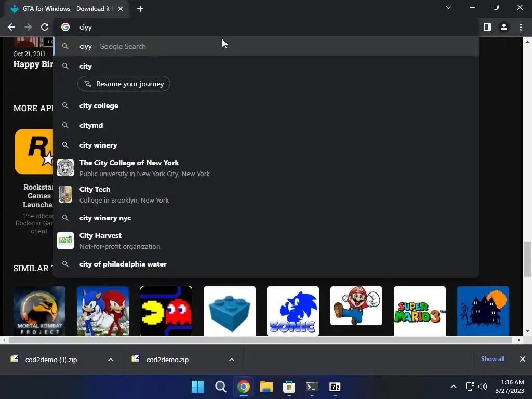Pick 'city of philadelphia water' suggestion
Image resolution: width=532 pixels, height=399 pixels.
click(266, 264)
